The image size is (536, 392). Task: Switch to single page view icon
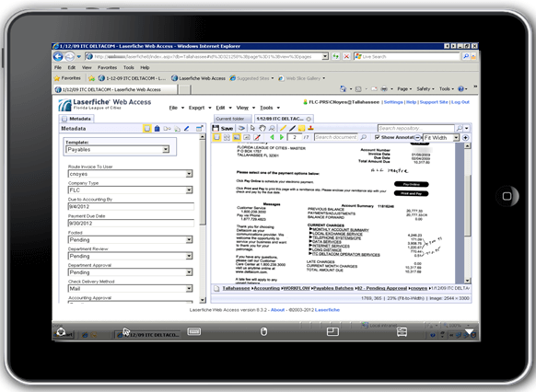216,137
